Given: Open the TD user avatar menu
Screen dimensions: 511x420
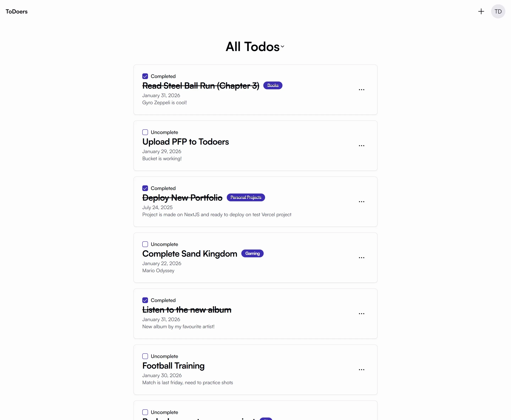Looking at the screenshot, I should [498, 11].
